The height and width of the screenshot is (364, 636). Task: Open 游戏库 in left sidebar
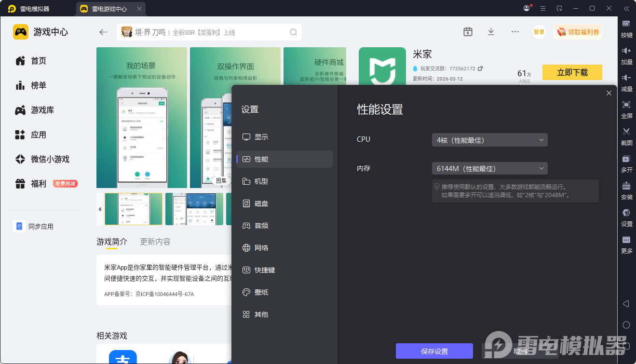click(42, 110)
